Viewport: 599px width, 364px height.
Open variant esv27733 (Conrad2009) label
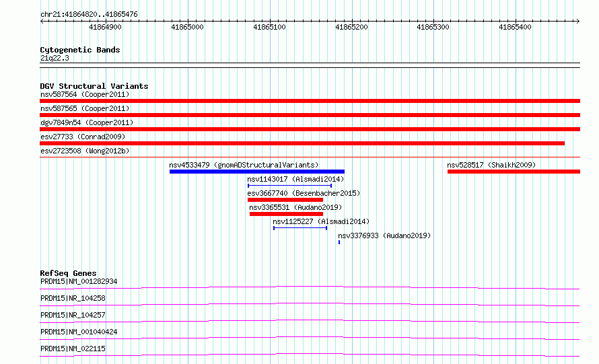(x=83, y=137)
